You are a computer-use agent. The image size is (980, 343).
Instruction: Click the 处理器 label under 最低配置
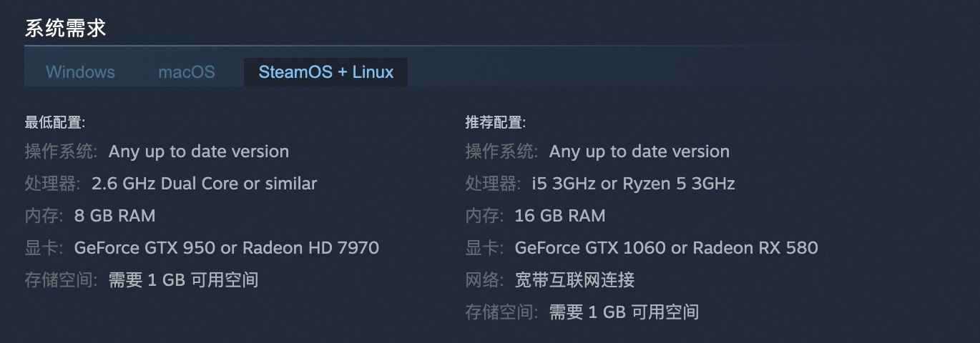pos(52,184)
